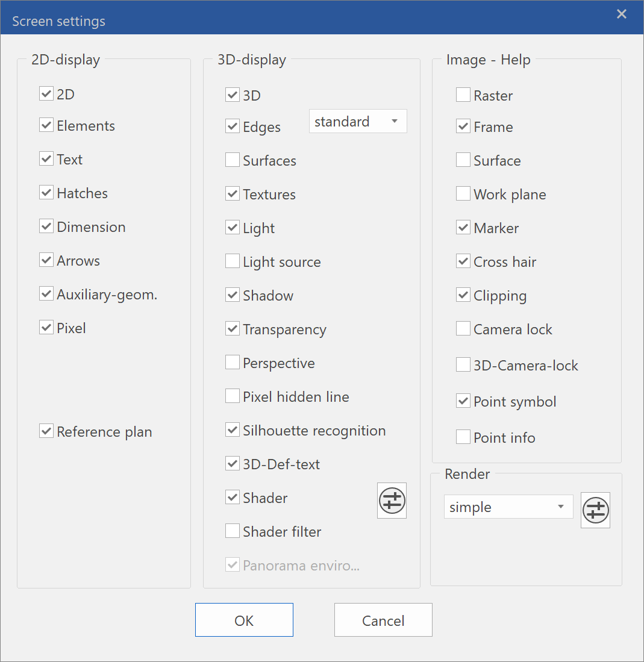Viewport: 644px width, 662px height.
Task: Uncheck the Elements option
Action: [x=46, y=125]
